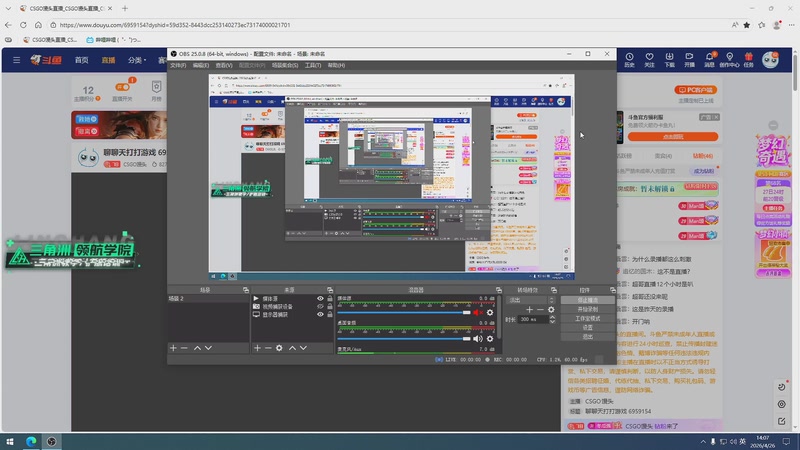Open OBS settings button in controls
This screenshot has width=800, height=450.
pyautogui.click(x=588, y=328)
